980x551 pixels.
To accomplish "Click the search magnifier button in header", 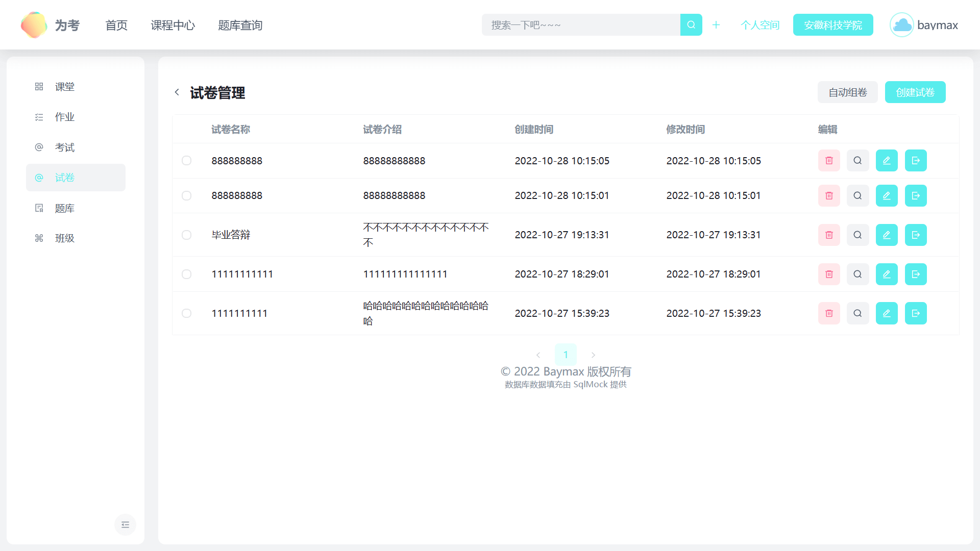I will [691, 25].
